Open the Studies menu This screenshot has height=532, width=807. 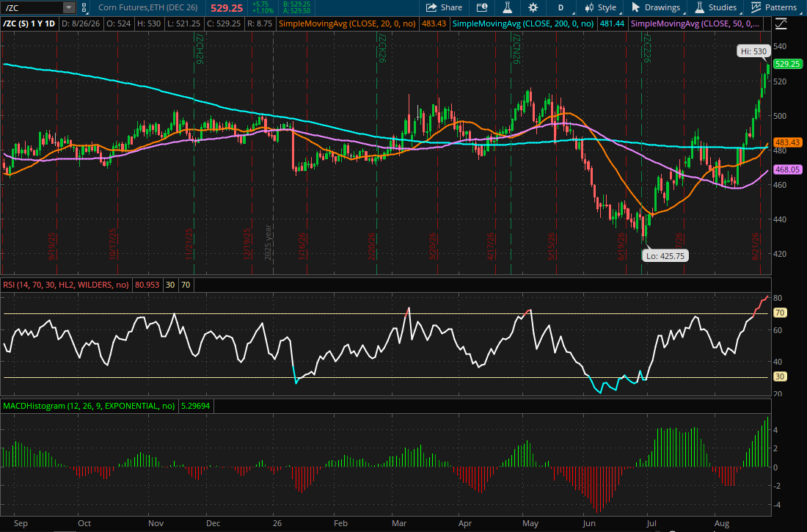click(x=716, y=8)
